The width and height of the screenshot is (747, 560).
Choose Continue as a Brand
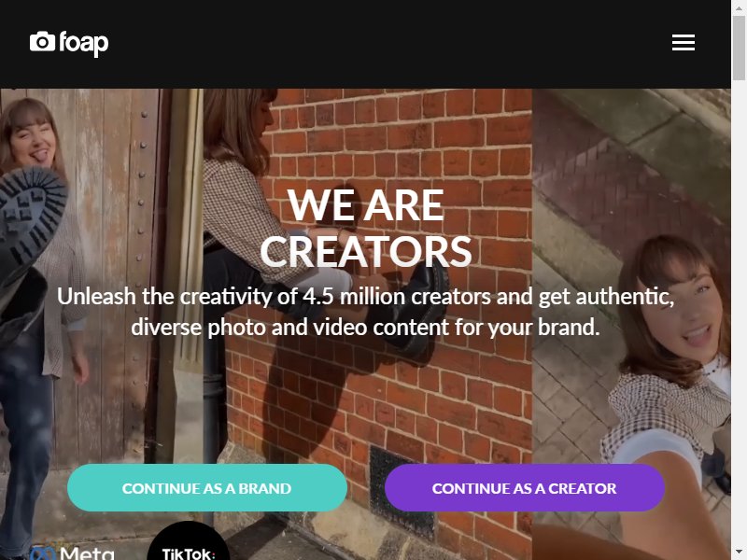pyautogui.click(x=207, y=488)
